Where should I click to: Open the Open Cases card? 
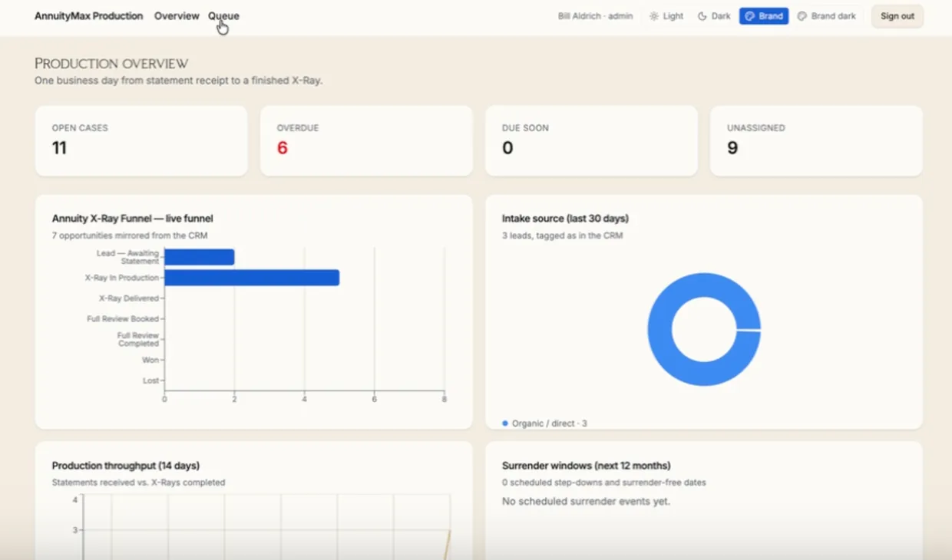(141, 140)
